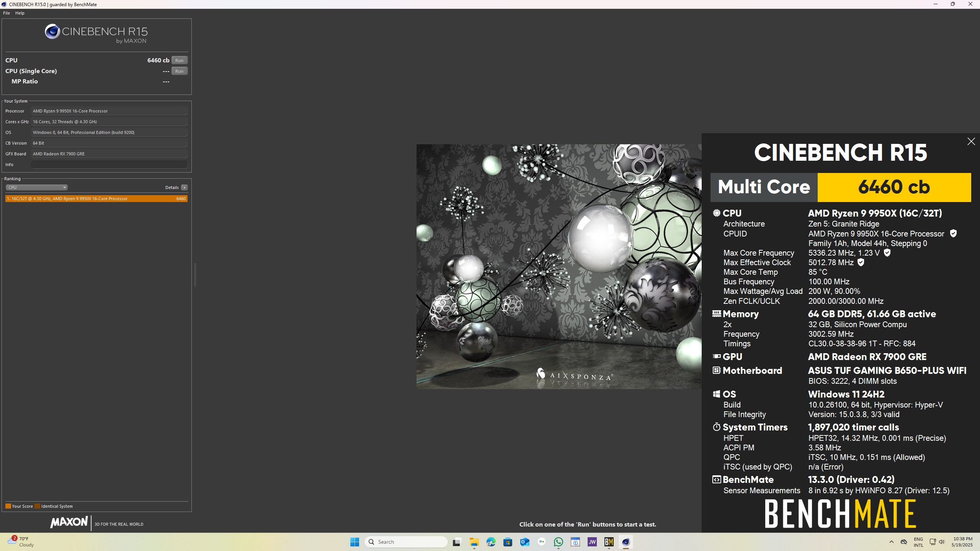Run the CPU multi-core benchmark
The image size is (980, 551).
pyautogui.click(x=179, y=60)
